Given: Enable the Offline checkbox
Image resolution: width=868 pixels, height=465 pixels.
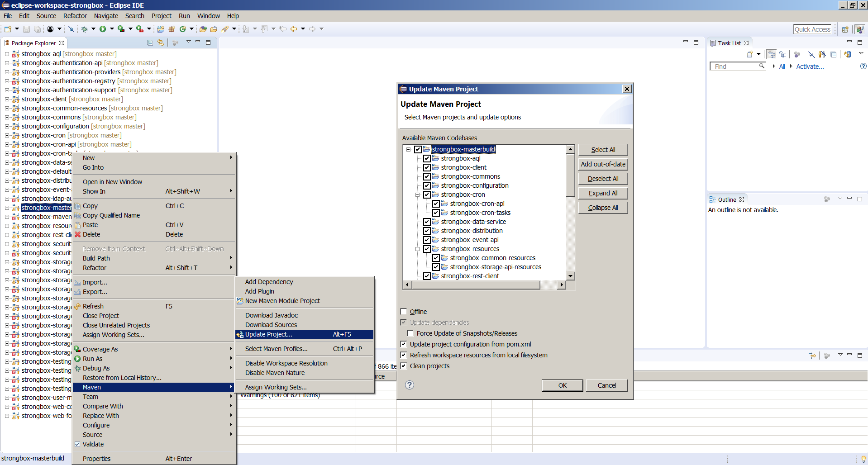Looking at the screenshot, I should [x=404, y=312].
